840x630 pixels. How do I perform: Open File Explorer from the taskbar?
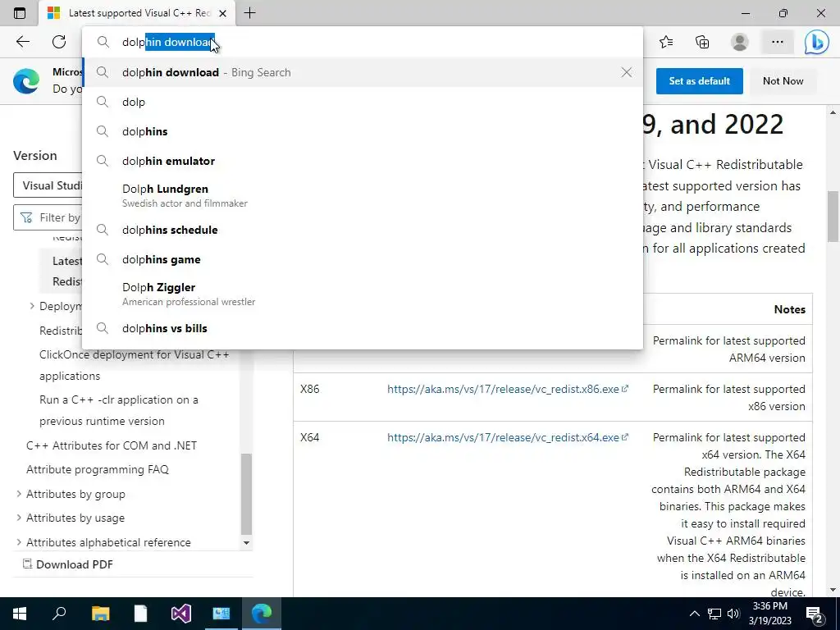pos(100,614)
